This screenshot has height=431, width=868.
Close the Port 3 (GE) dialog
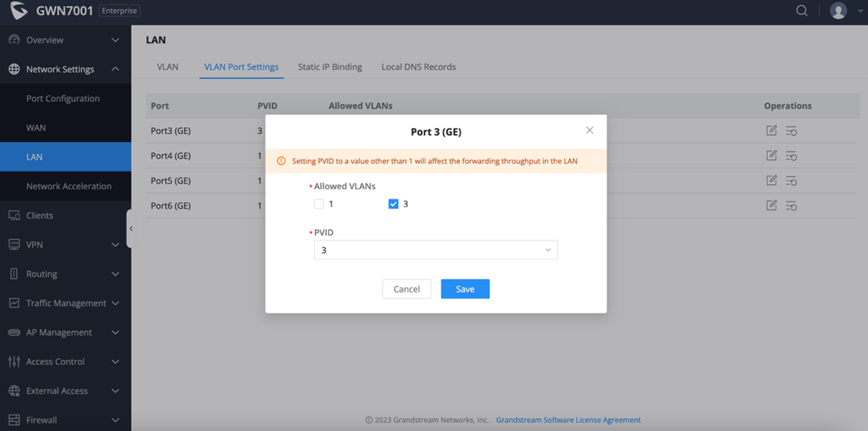[x=589, y=131]
